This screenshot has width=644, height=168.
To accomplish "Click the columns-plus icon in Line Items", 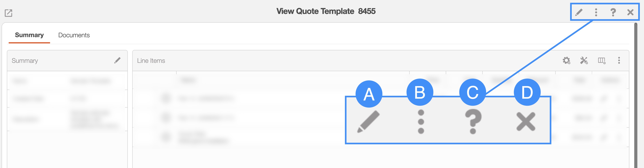I will point(602,60).
